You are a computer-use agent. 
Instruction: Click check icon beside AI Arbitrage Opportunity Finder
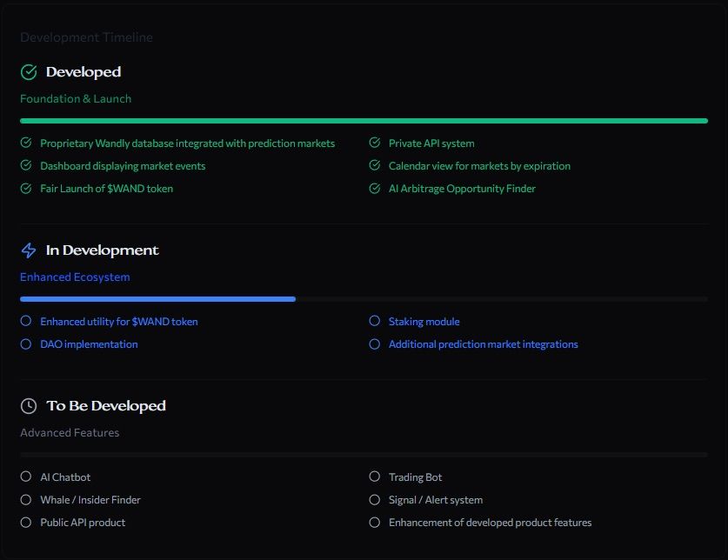click(375, 188)
